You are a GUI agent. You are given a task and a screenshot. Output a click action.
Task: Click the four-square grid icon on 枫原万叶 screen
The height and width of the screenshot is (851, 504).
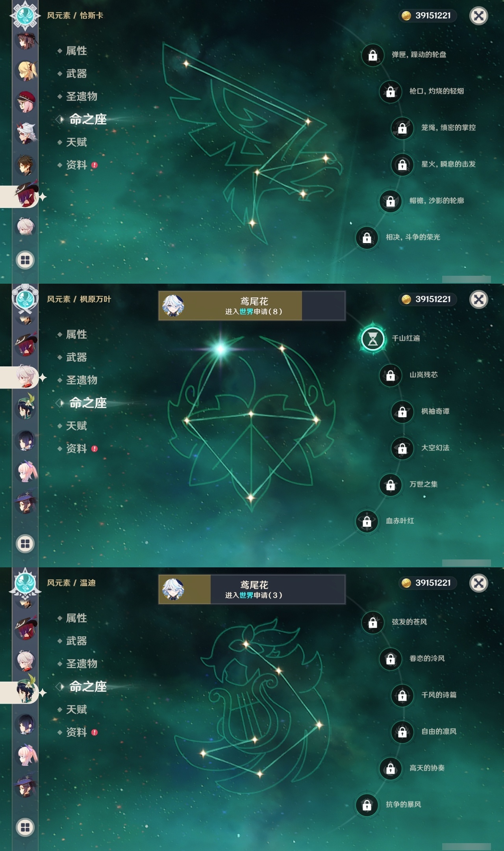coord(25,544)
